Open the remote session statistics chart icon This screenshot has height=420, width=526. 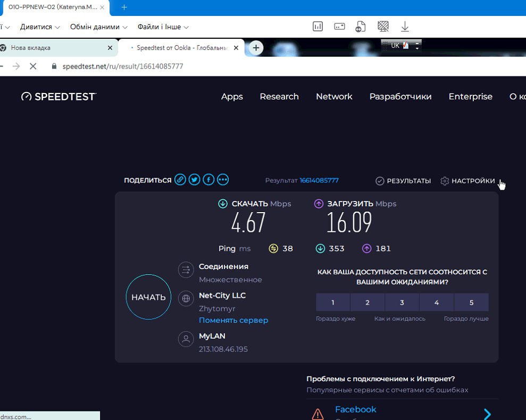318,27
